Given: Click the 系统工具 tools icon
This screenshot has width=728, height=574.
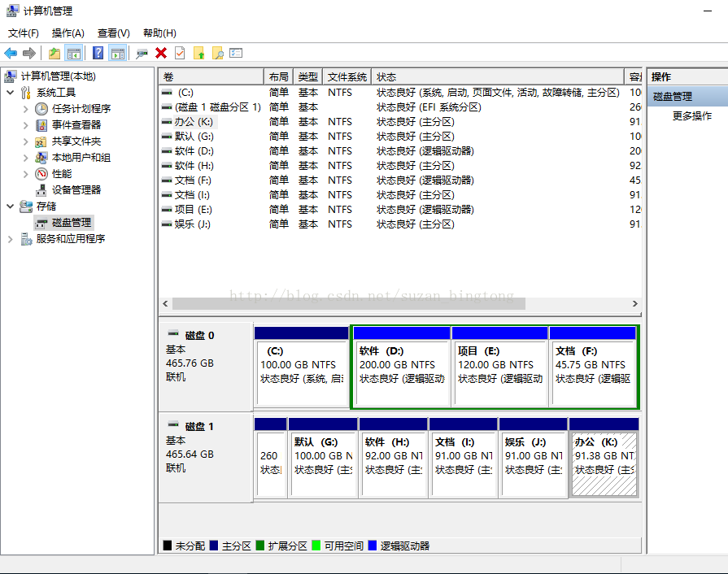Looking at the screenshot, I should [26, 93].
